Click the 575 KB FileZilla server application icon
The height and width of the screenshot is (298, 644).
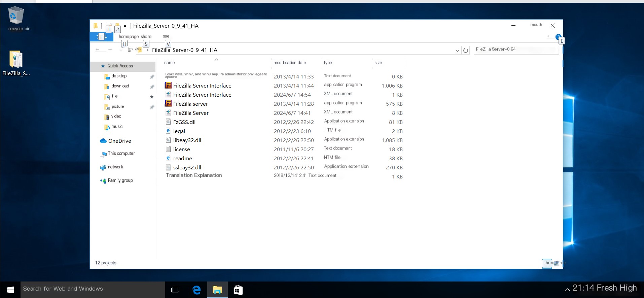[x=168, y=104]
